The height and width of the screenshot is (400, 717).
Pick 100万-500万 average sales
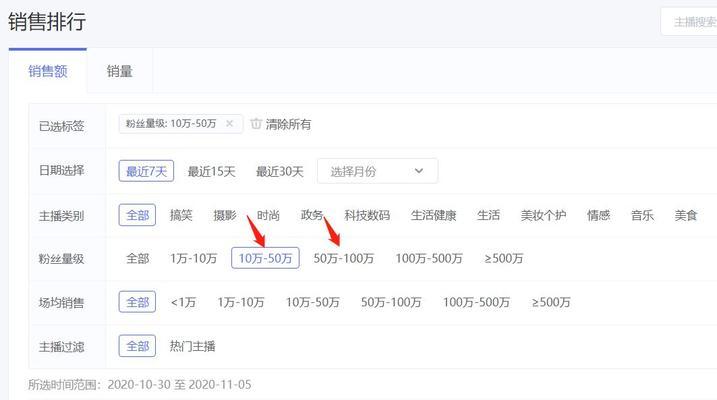pos(476,302)
